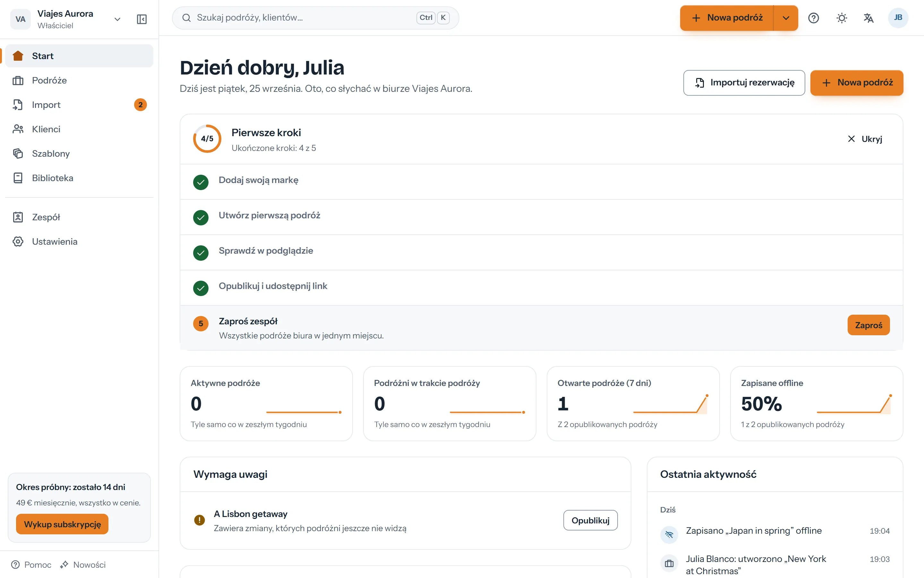Image resolution: width=924 pixels, height=578 pixels.
Task: Open Import in the sidebar
Action: [x=80, y=105]
